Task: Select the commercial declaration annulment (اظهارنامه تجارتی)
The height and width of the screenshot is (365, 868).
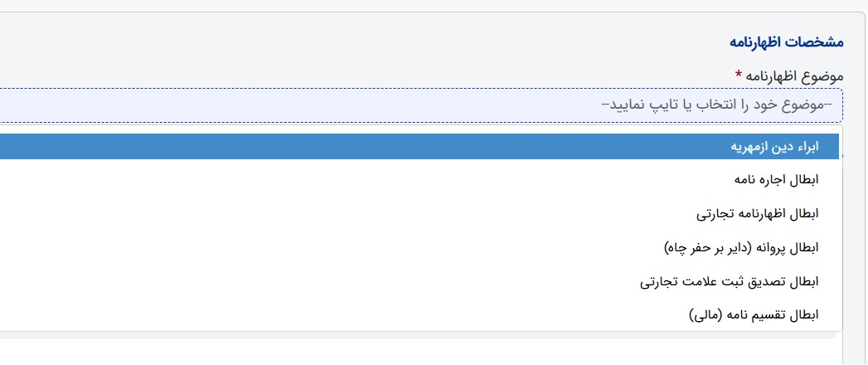Action: pos(757,214)
